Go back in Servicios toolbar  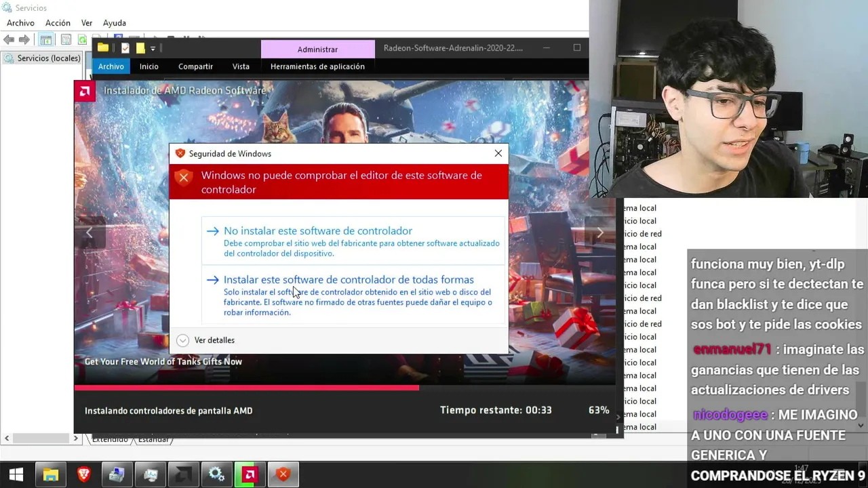pyautogui.click(x=9, y=40)
